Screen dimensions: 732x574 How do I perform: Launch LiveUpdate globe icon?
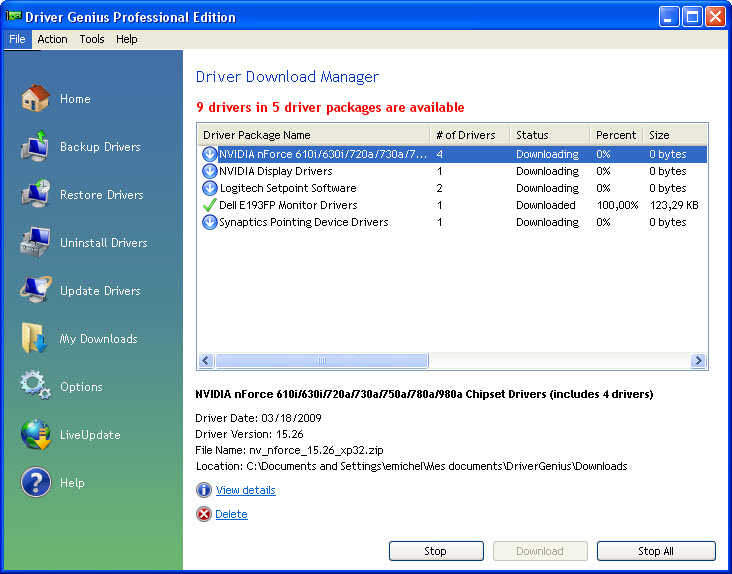36,434
